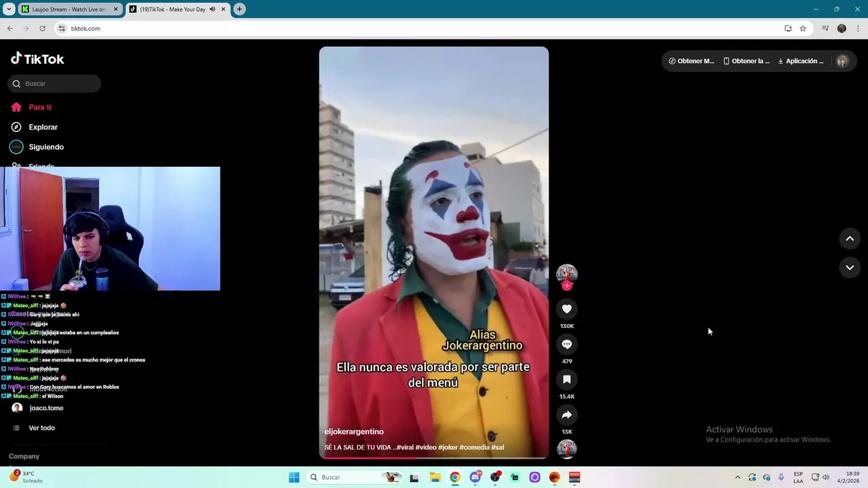
Task: Click the TikTok logo
Action: click(x=37, y=59)
